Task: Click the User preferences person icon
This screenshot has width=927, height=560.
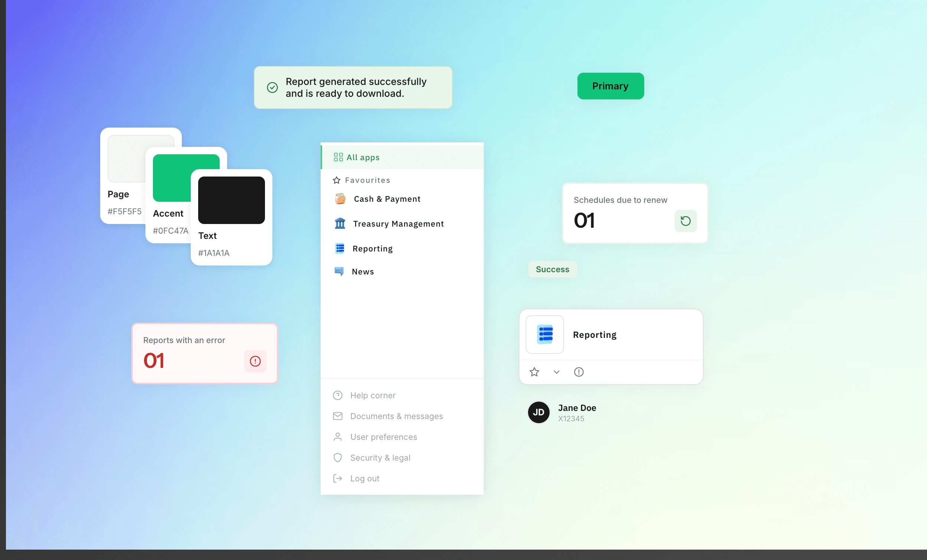Action: tap(337, 437)
